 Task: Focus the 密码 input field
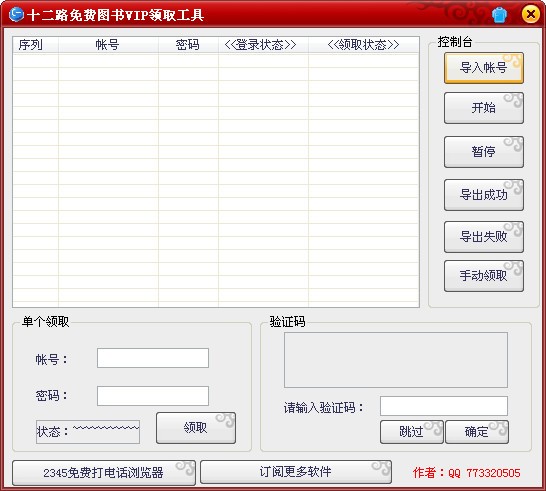tap(153, 396)
